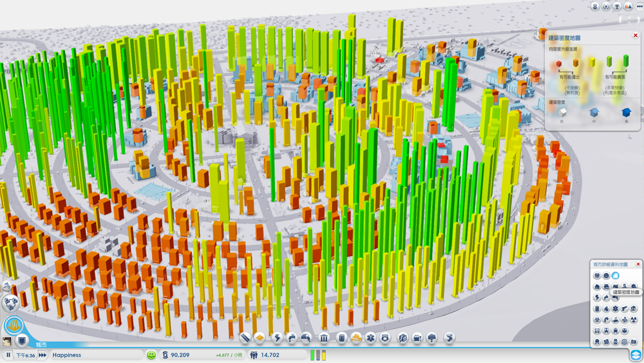
Task: Show the radiation data map
Action: [x=634, y=319]
